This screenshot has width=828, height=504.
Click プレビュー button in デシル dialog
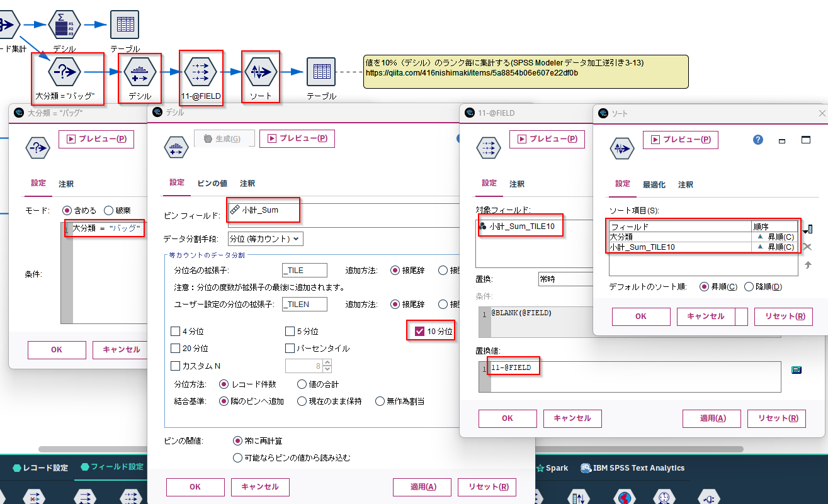(x=297, y=138)
